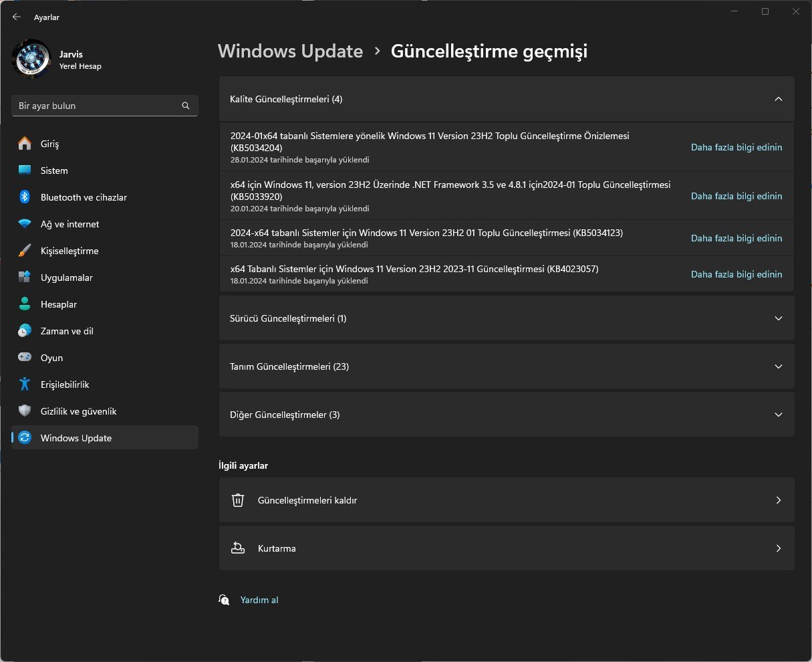Click the 'Kurtarma' label text

pyautogui.click(x=277, y=548)
